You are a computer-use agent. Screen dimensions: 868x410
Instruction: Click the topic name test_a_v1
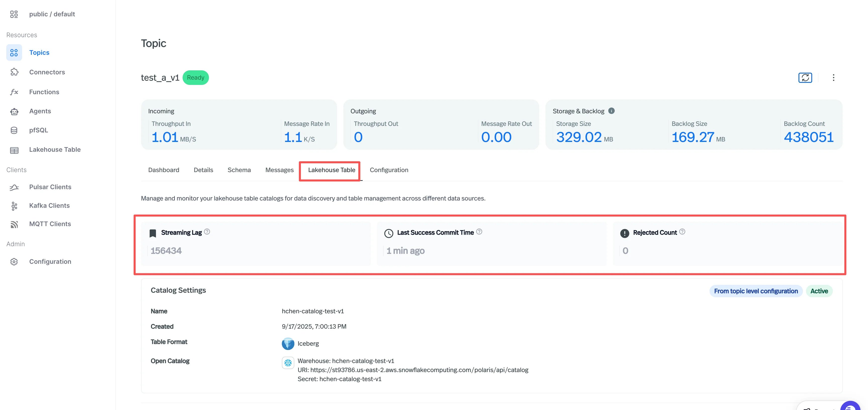160,78
